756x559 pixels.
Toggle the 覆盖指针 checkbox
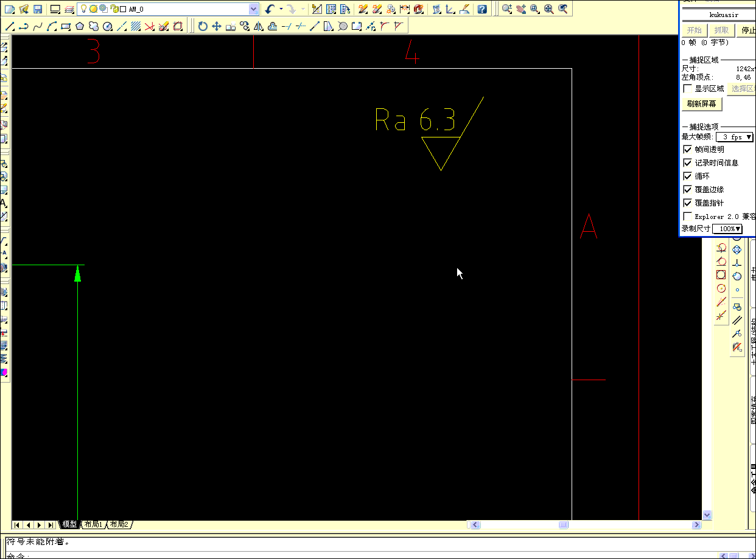[x=688, y=203]
